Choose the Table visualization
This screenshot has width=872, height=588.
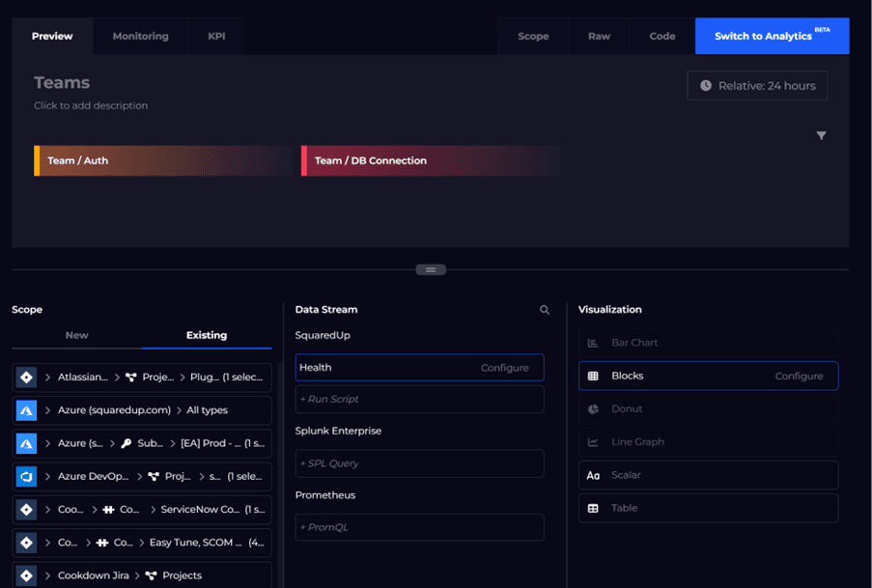click(x=708, y=508)
